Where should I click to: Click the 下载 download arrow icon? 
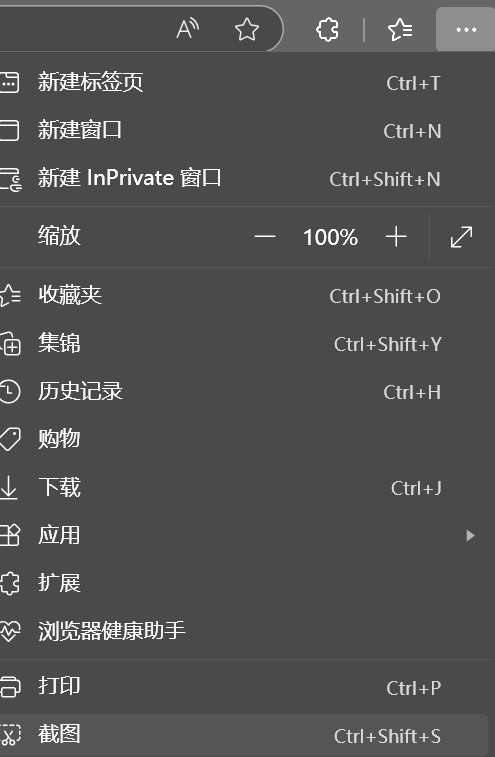[x=9, y=487]
